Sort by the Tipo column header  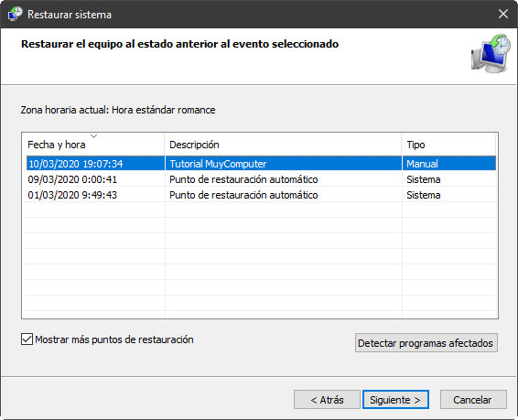448,145
